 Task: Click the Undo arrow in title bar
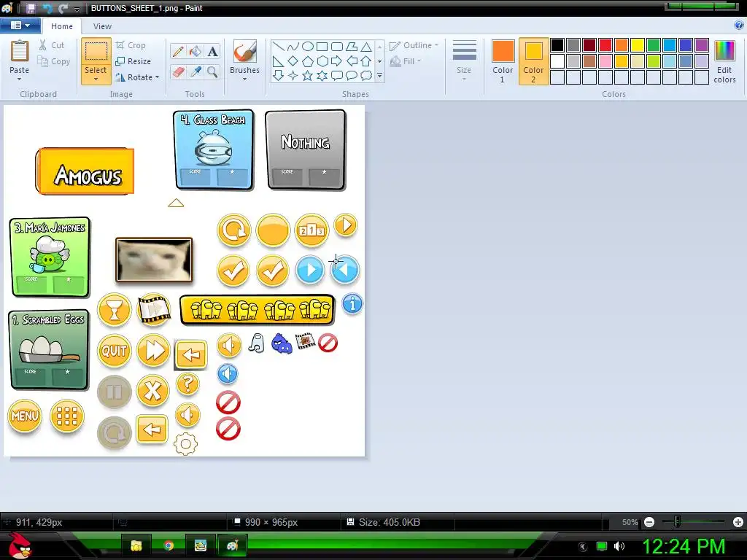(47, 8)
